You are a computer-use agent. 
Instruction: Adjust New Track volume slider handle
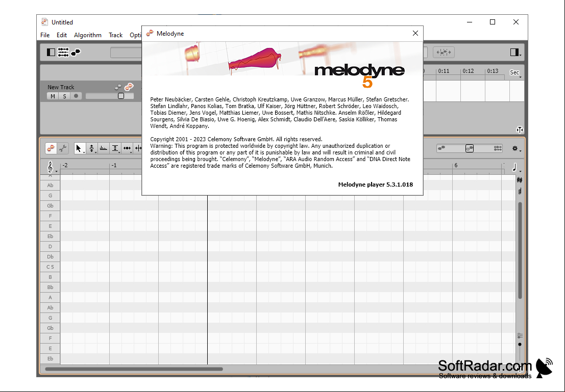click(x=121, y=96)
